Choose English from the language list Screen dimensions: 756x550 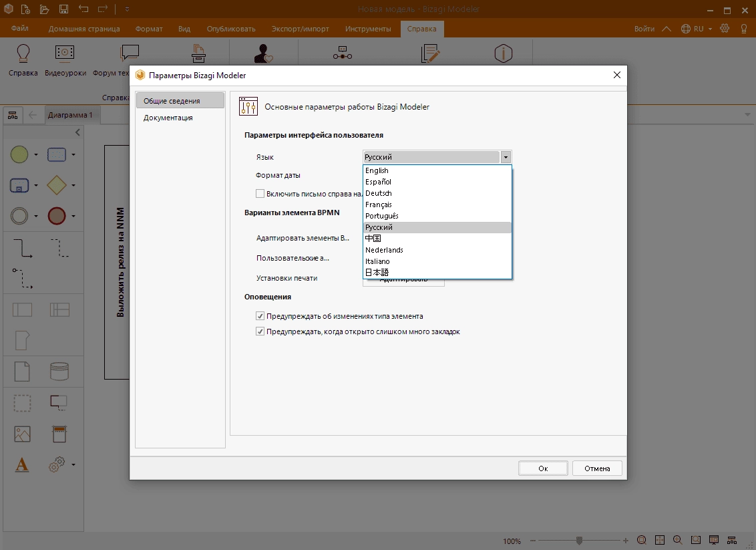[437, 170]
